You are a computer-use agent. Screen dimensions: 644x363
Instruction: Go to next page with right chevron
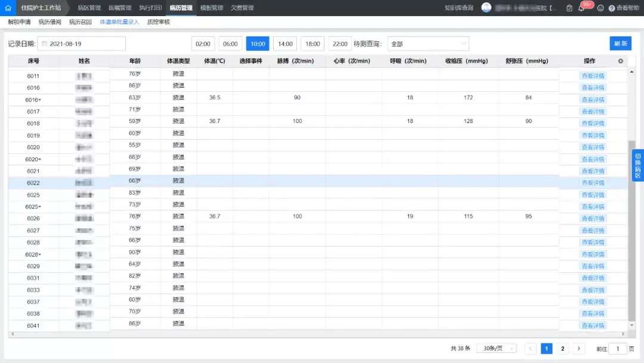click(578, 349)
